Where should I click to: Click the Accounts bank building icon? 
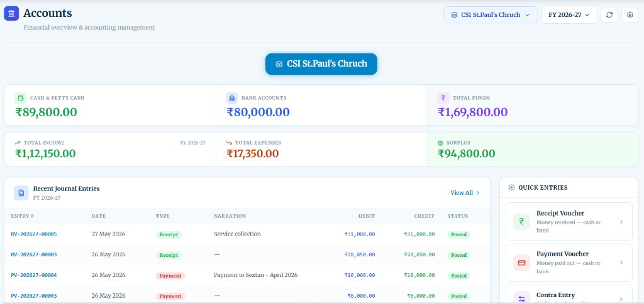point(11,14)
